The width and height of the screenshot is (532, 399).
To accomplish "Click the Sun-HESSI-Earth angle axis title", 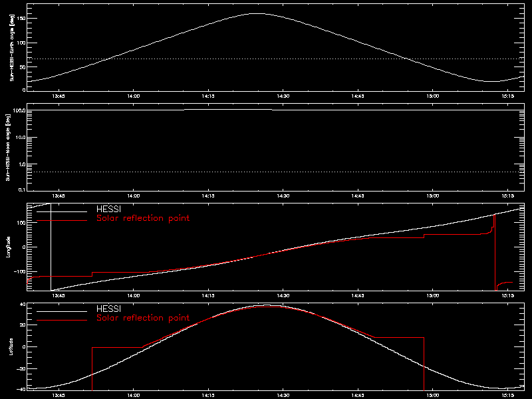I will (x=12, y=48).
